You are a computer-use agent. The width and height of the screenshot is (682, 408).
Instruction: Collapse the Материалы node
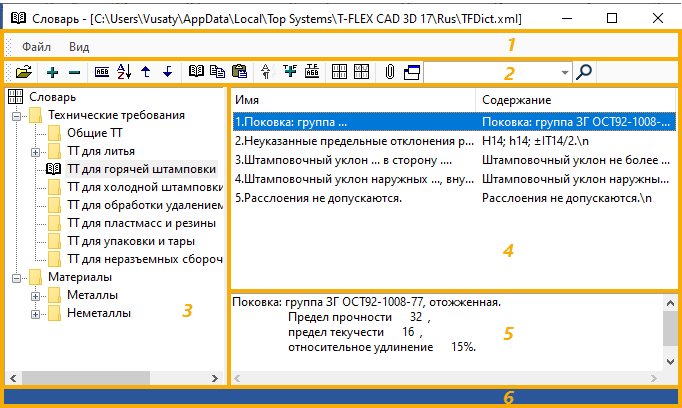click(17, 278)
